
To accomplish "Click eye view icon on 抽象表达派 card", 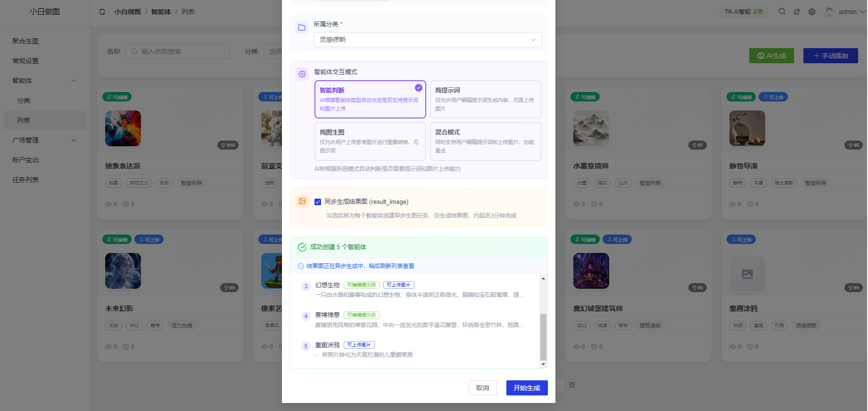I will [108, 204].
